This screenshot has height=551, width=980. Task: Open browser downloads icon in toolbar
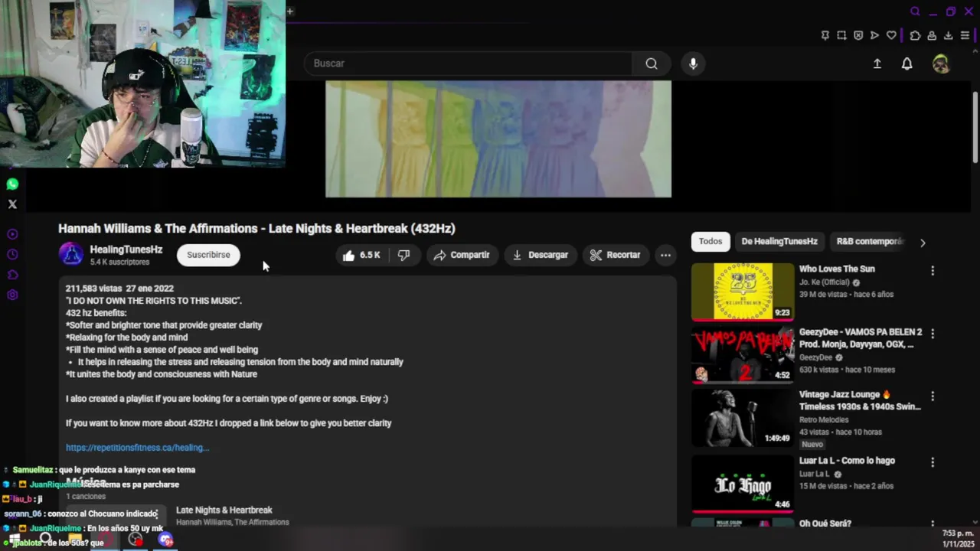click(948, 35)
